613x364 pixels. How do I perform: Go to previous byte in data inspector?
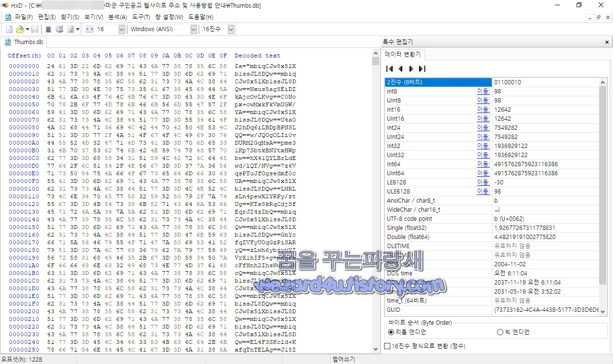(401, 68)
